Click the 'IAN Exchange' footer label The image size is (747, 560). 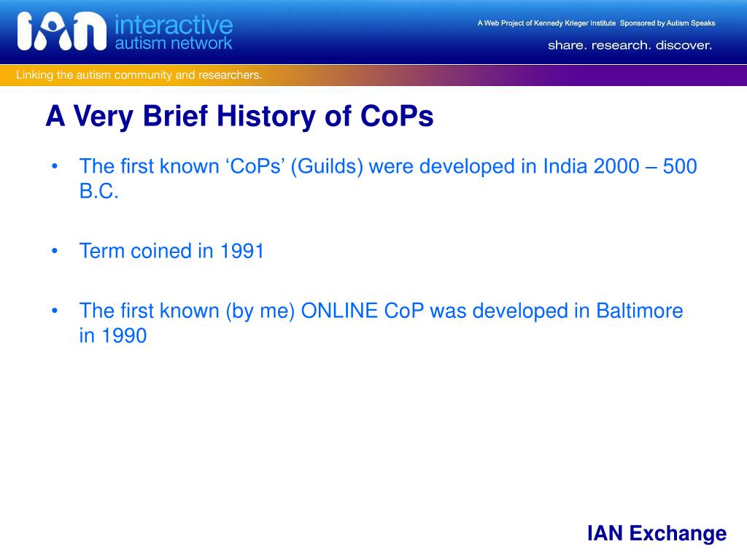[x=657, y=533]
